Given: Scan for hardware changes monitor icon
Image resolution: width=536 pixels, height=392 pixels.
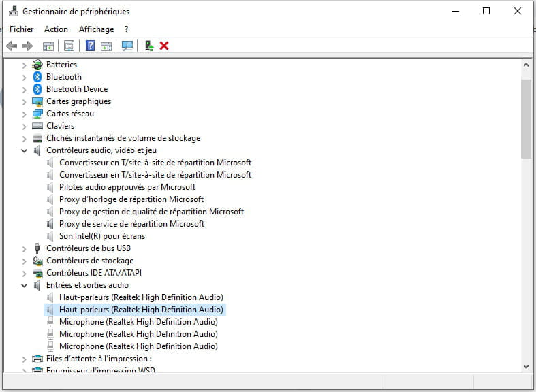Looking at the screenshot, I should (x=127, y=46).
